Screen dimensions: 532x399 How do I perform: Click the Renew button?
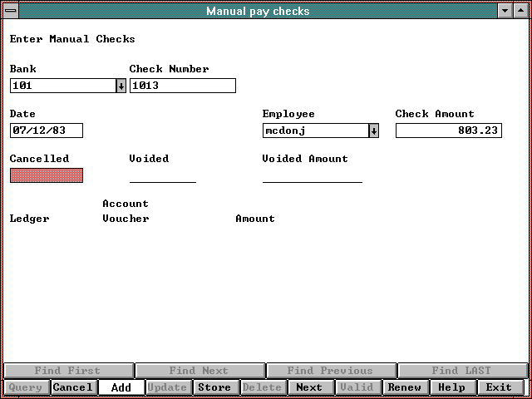pyautogui.click(x=405, y=387)
